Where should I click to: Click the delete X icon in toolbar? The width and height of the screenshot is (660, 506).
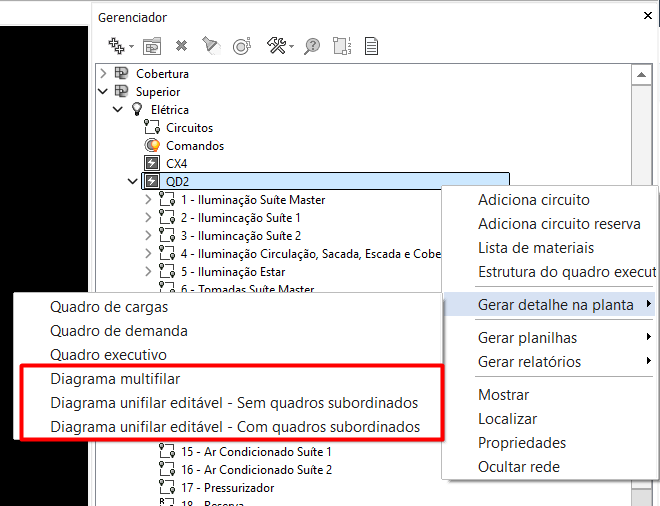181,45
